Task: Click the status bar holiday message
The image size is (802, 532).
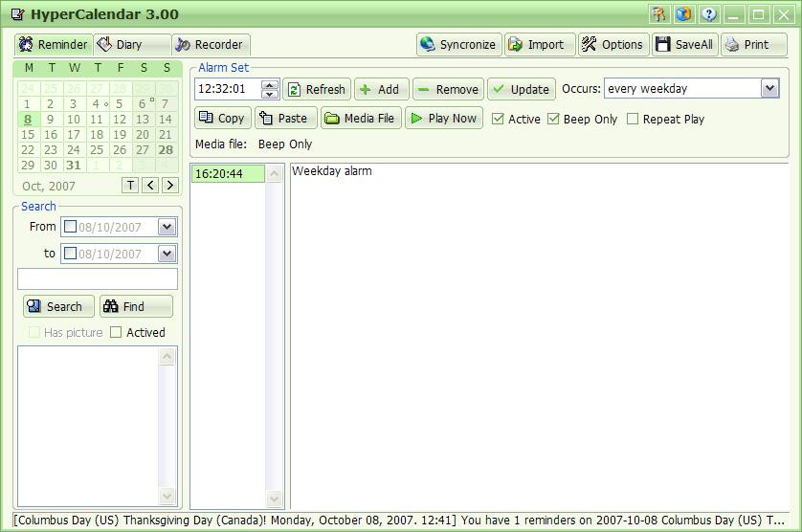Action: point(399,521)
